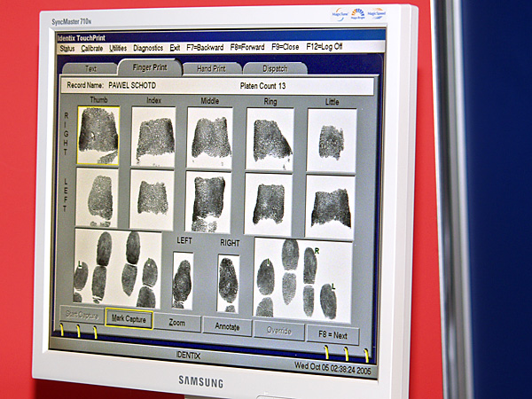Click the Little column header
This screenshot has width=532, height=399.
pyautogui.click(x=332, y=102)
